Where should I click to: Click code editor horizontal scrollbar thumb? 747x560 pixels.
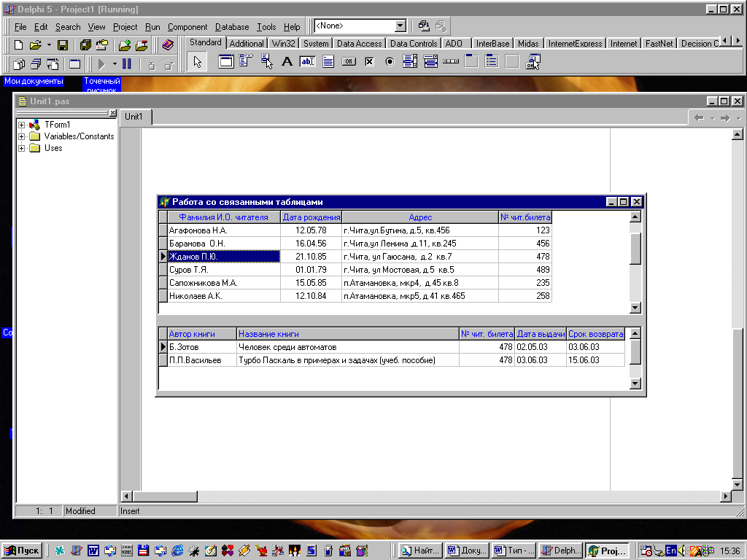[x=164, y=496]
